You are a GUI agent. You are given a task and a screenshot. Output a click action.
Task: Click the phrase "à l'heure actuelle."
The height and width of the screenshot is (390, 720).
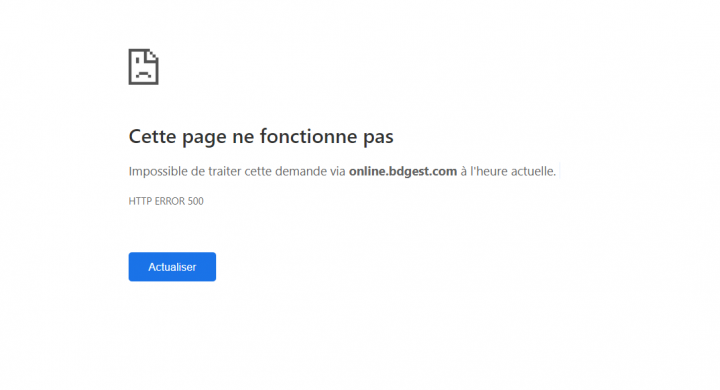(x=508, y=171)
